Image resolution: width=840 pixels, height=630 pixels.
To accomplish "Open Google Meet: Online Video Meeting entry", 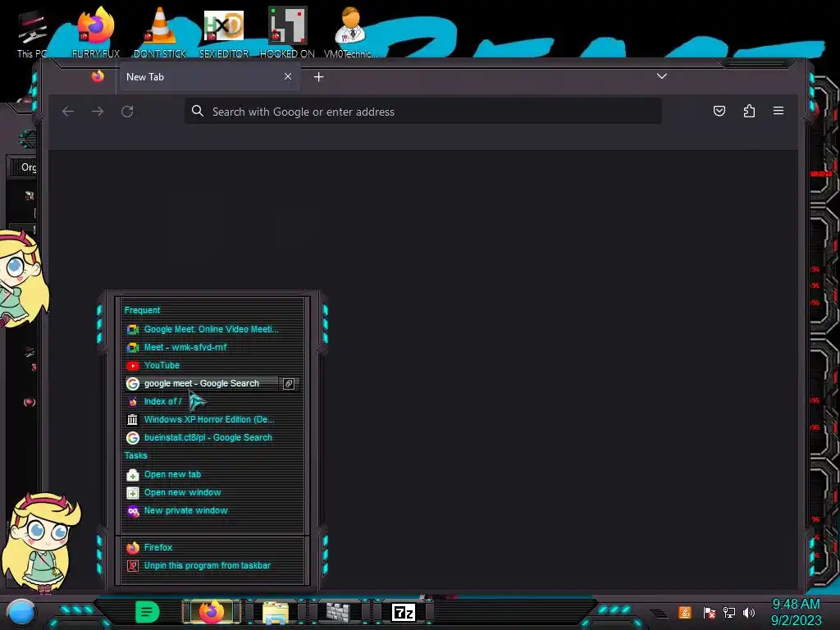I will 212,330.
